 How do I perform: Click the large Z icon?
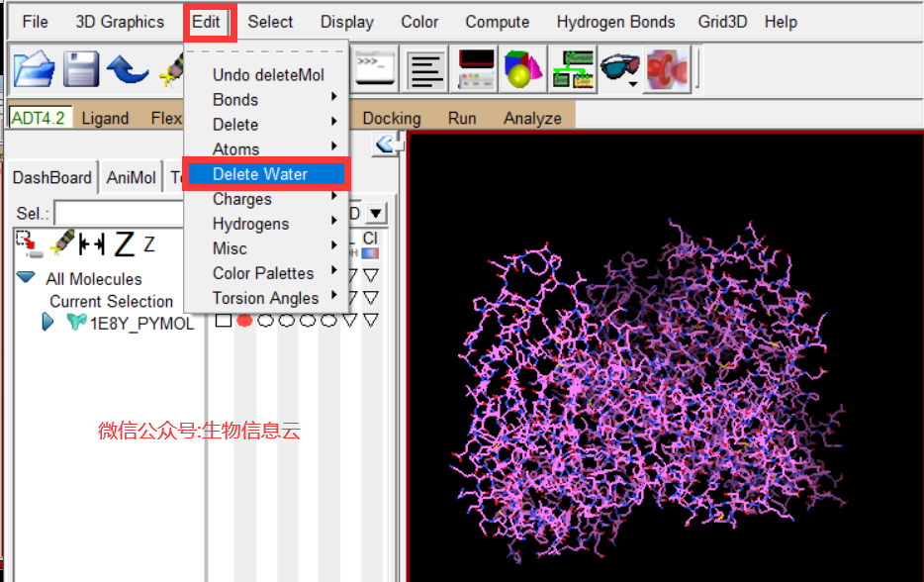coord(125,243)
